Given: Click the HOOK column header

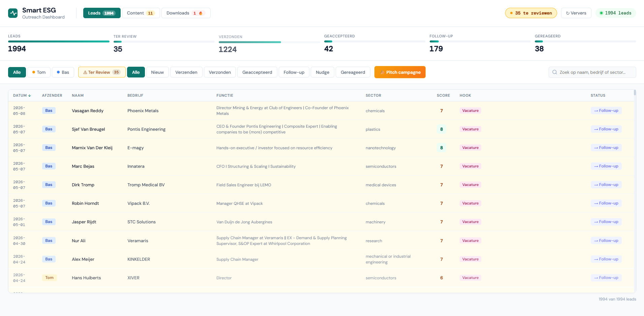Looking at the screenshot, I should (x=465, y=95).
